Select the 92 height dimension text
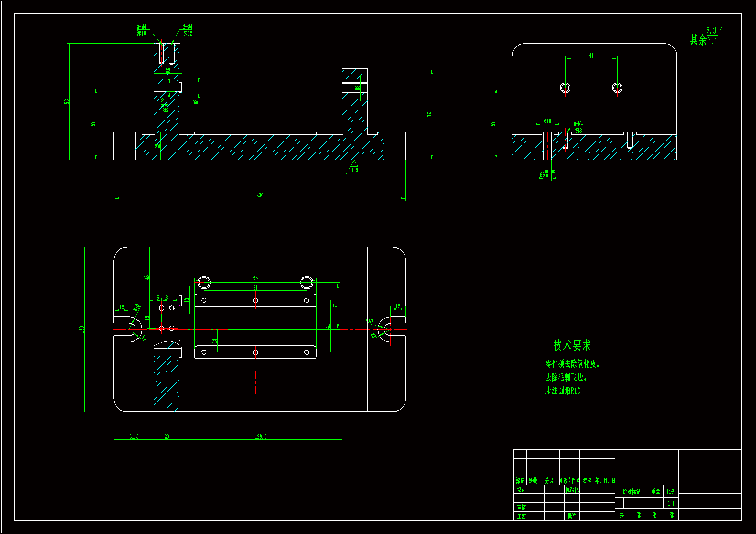 click(x=67, y=102)
